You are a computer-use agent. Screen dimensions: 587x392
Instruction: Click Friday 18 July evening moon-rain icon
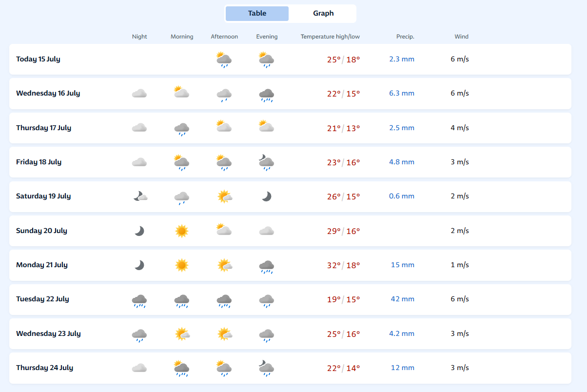266,162
